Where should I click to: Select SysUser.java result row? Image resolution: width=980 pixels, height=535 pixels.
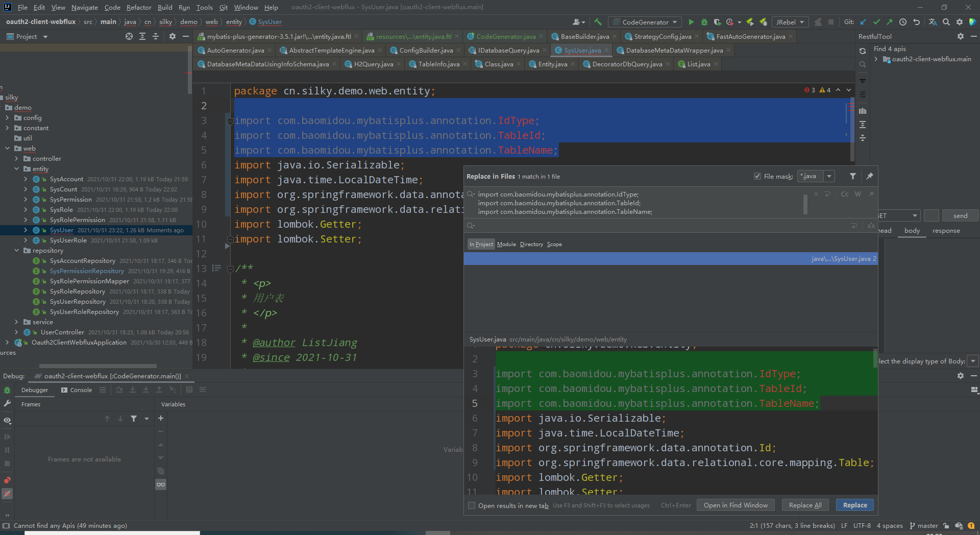[670, 259]
